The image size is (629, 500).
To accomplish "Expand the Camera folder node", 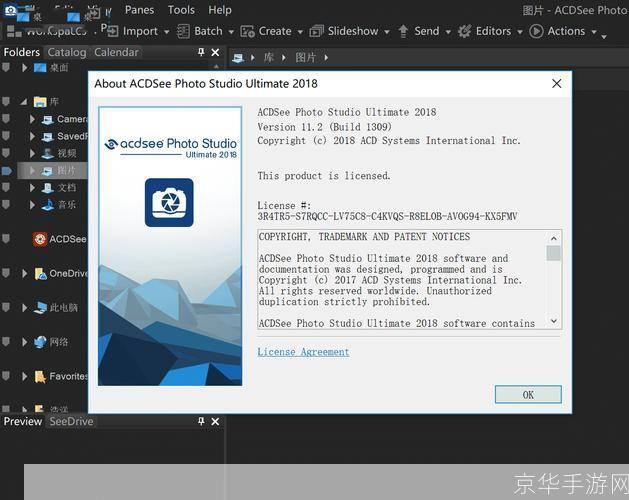I will click(32, 119).
